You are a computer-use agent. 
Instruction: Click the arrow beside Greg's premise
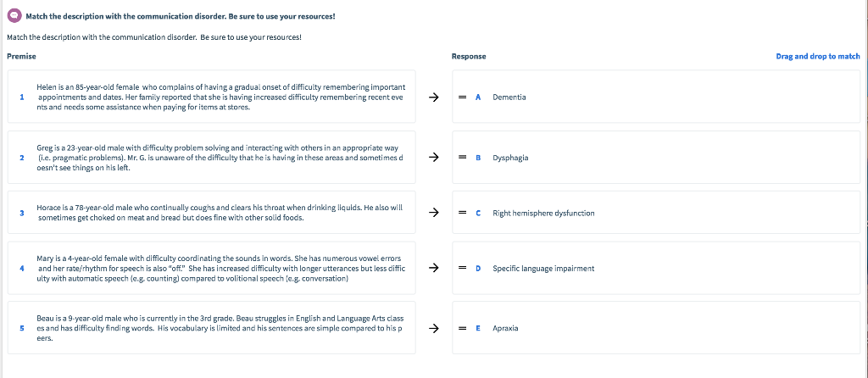click(x=434, y=158)
